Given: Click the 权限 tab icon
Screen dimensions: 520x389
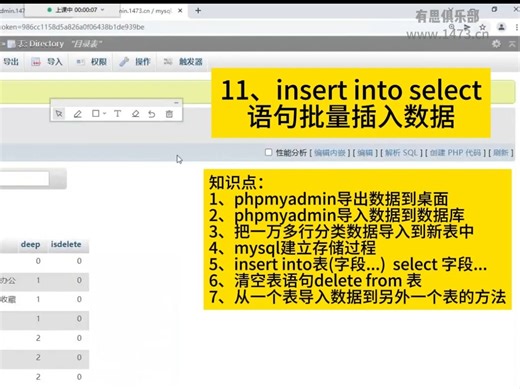Looking at the screenshot, I should (x=80, y=62).
